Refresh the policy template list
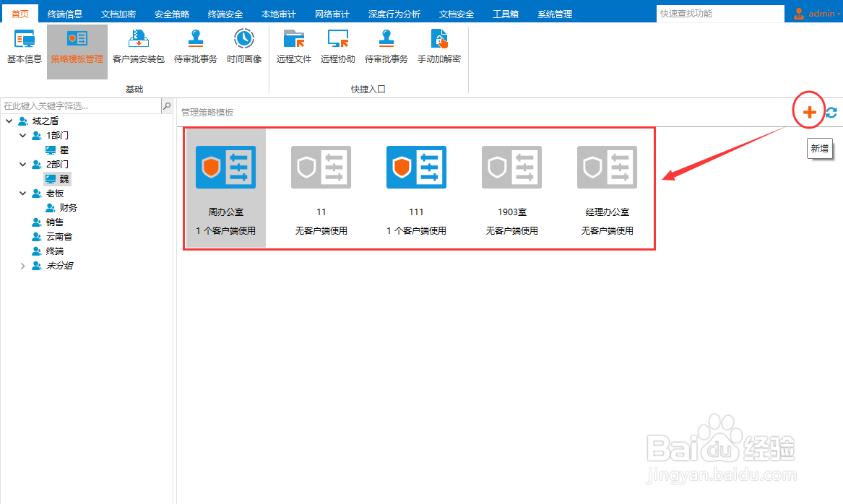Viewport: 843px width, 504px height. coord(831,113)
